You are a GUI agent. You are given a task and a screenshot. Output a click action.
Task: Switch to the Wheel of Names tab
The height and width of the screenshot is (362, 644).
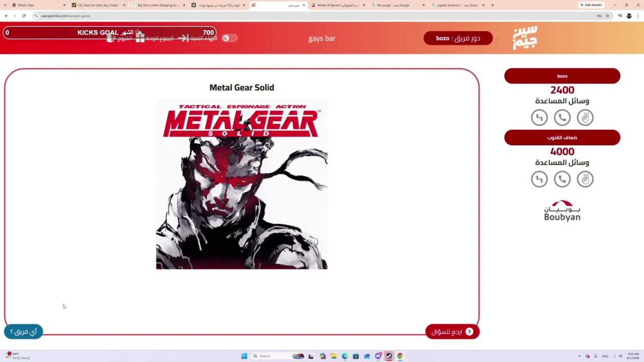338,5
